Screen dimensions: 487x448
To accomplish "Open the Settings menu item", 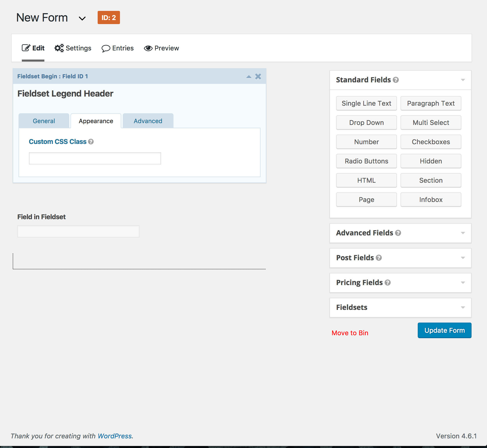I will click(x=73, y=48).
